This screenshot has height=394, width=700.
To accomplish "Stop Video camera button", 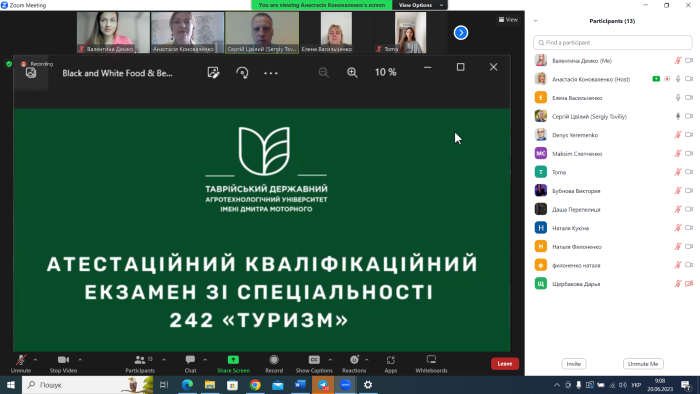I will click(63, 364).
